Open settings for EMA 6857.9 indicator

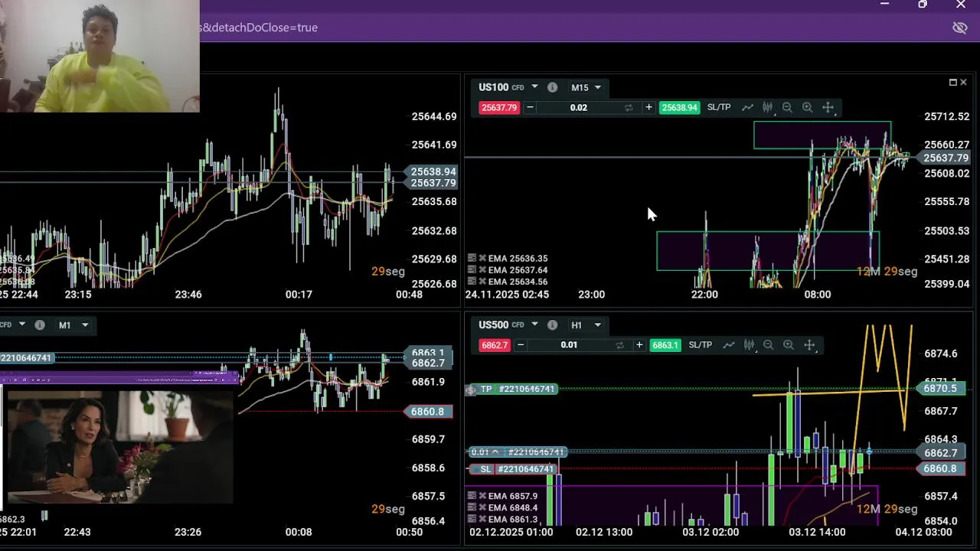(x=472, y=496)
